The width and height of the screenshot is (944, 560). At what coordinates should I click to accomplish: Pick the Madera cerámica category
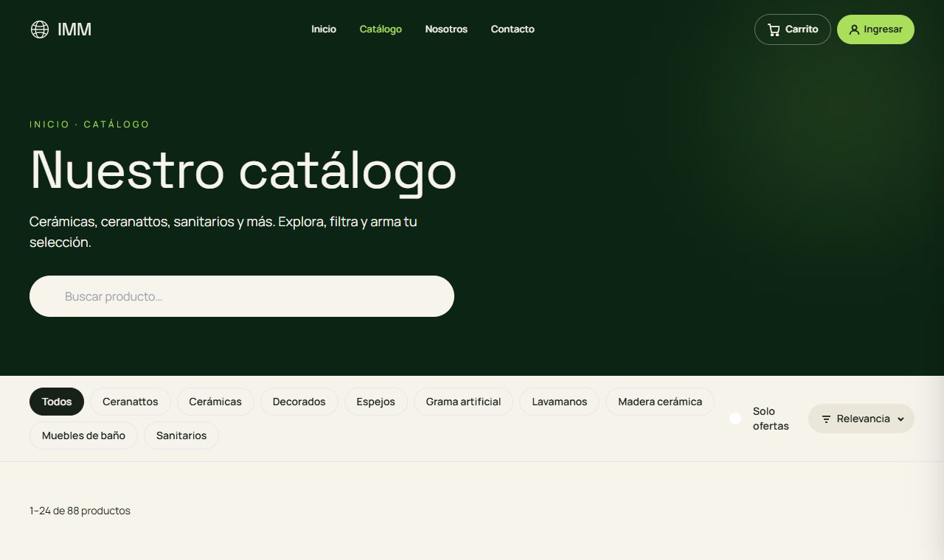coord(660,402)
